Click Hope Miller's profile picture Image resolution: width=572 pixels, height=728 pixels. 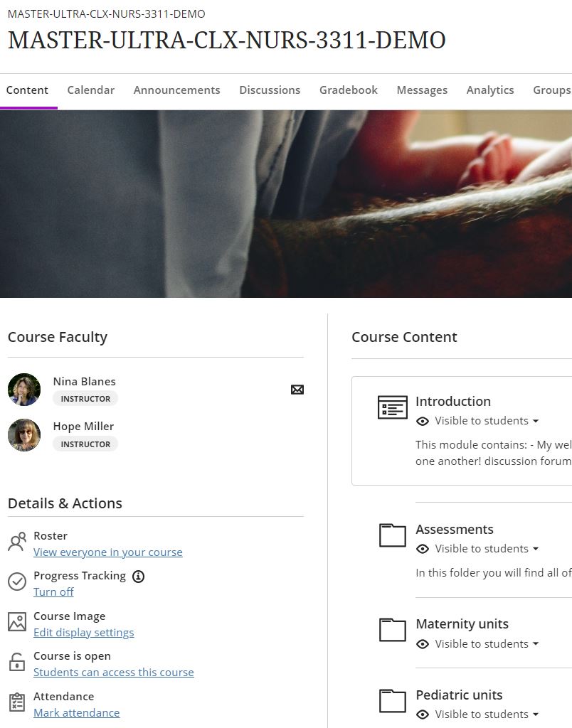23,434
